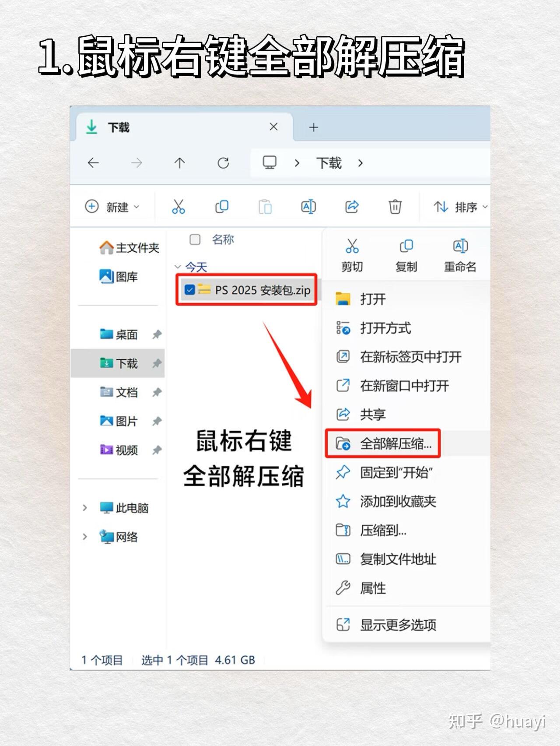The height and width of the screenshot is (746, 560).
Task: Go up one folder level
Action: [179, 163]
